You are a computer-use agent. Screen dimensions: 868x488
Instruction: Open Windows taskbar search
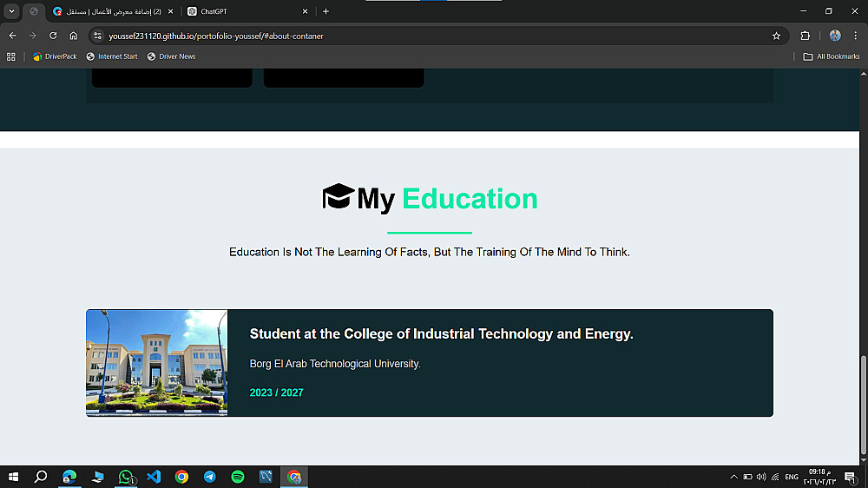[41, 477]
